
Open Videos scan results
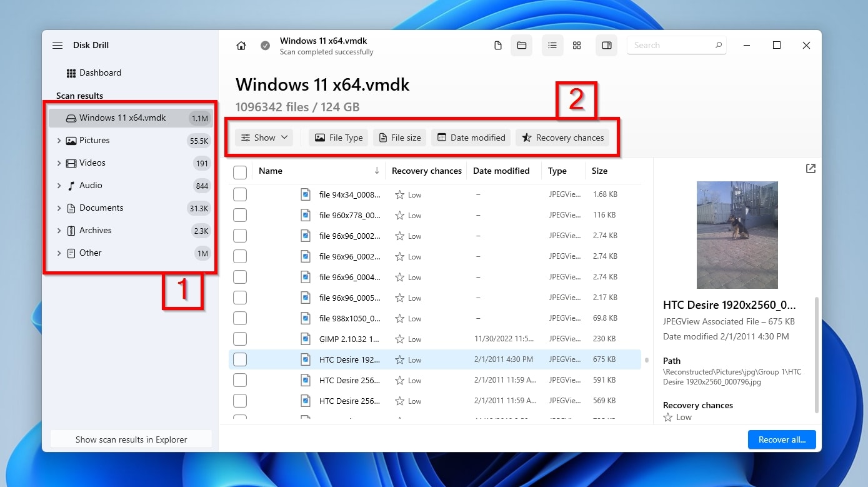pos(92,163)
